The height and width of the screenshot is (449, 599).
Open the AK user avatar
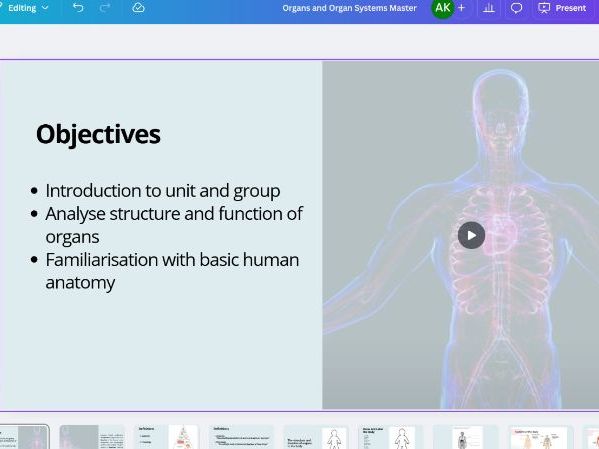tap(442, 8)
